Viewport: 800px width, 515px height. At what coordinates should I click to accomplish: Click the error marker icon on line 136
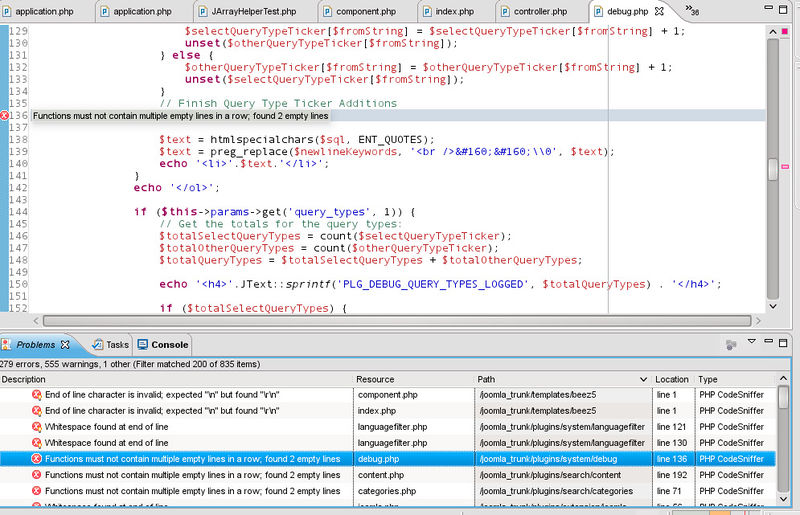(x=5, y=116)
